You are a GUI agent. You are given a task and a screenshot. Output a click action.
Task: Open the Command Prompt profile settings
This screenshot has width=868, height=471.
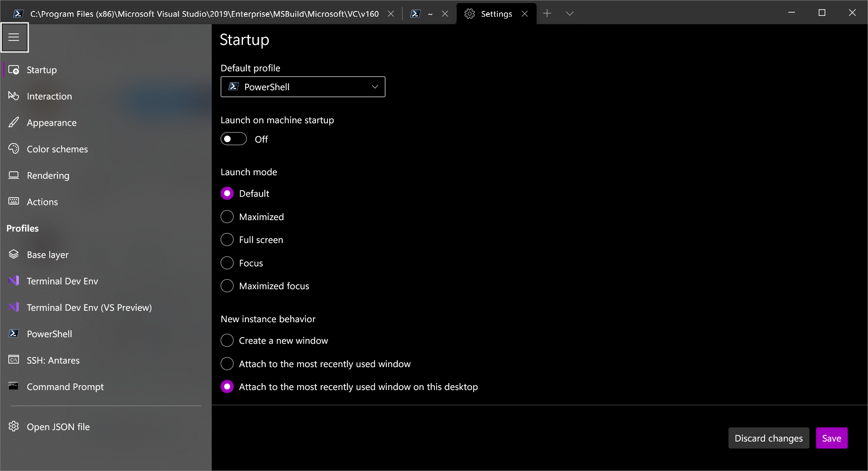(x=106, y=386)
